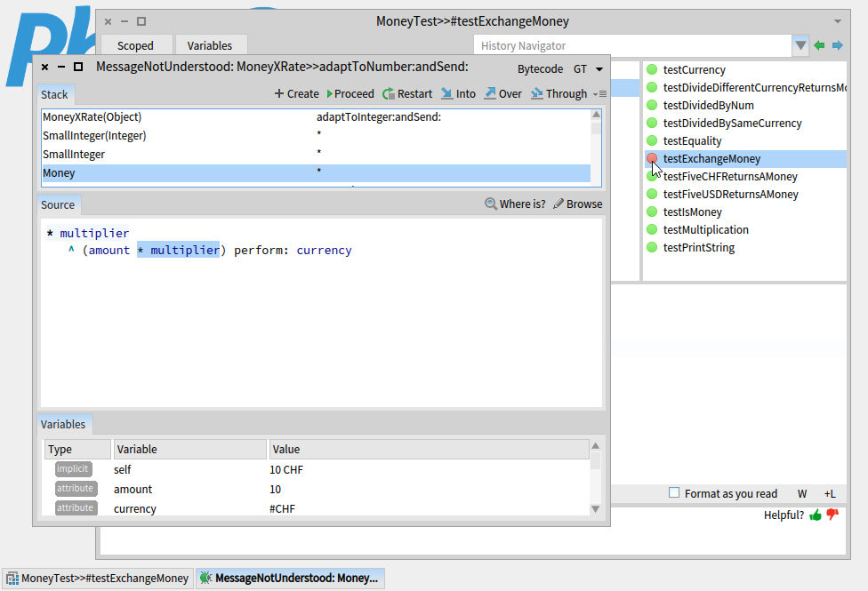This screenshot has width=868, height=591.
Task: Click the variables list scroll up arrow
Action: coord(596,446)
